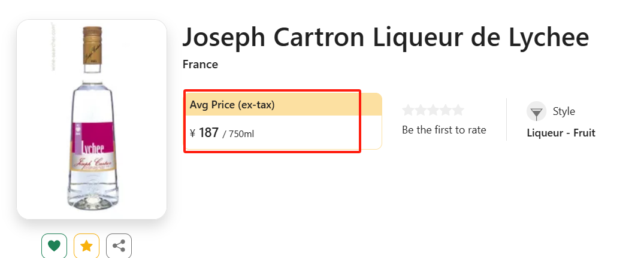Open the share icon below the bottle
Screen dimensions: 644x258
click(x=119, y=245)
